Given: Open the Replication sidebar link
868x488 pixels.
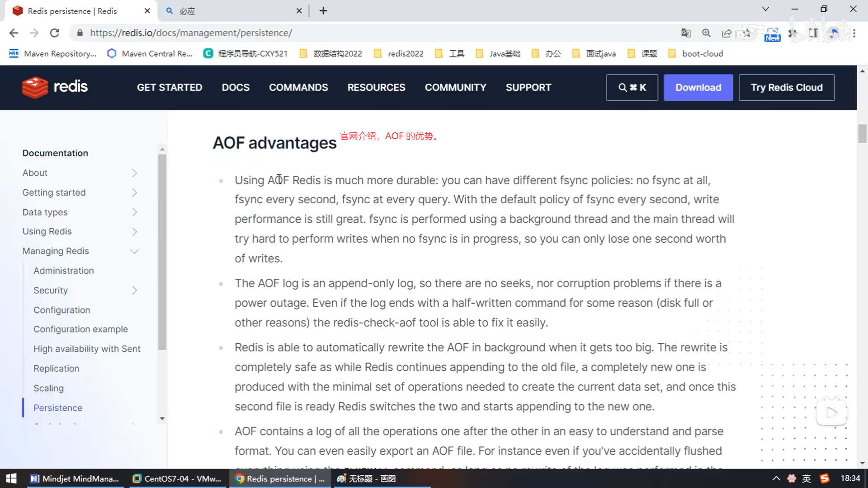Looking at the screenshot, I should 57,369.
